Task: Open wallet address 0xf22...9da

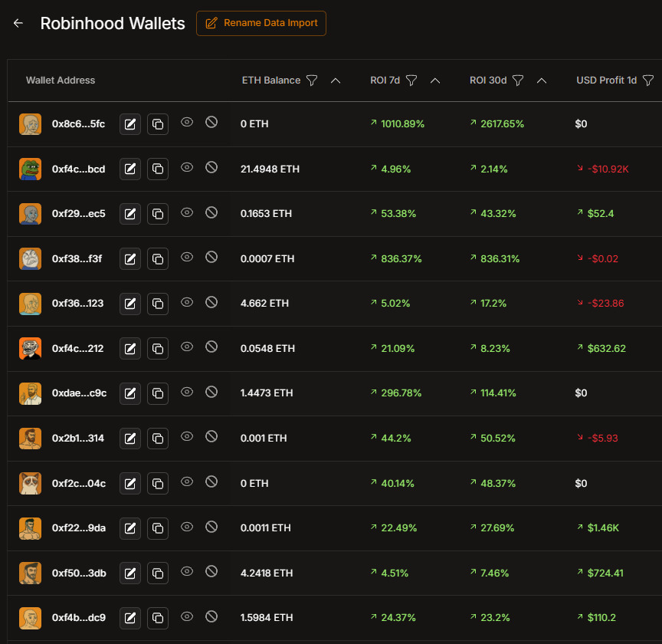Action: coord(78,528)
